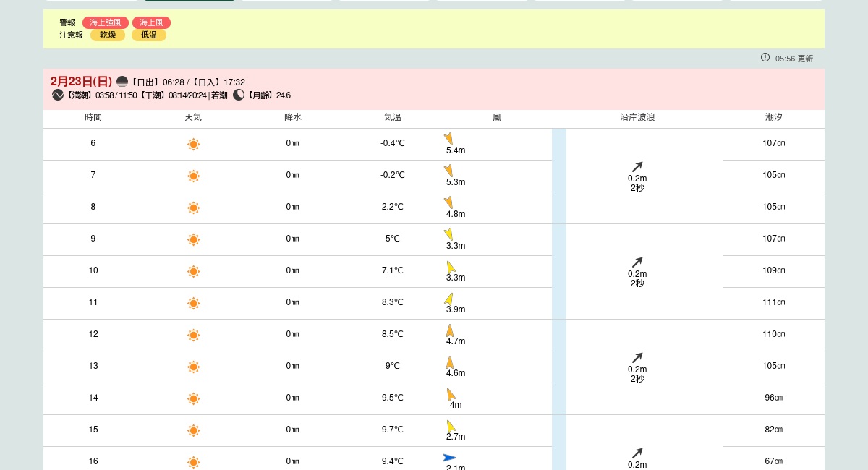This screenshot has height=470, width=868.
Task: Select the 乾燥 advisory badge
Action: point(108,35)
